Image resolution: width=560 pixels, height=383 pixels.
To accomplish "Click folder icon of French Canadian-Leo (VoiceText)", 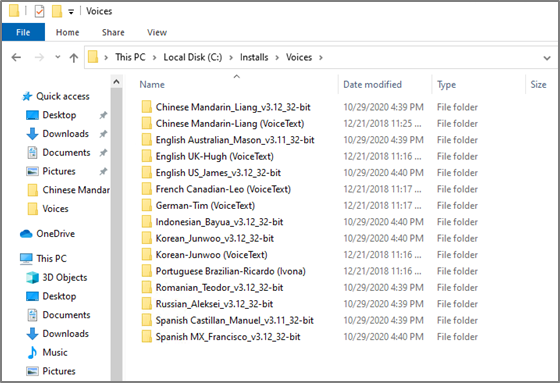I will [x=146, y=189].
